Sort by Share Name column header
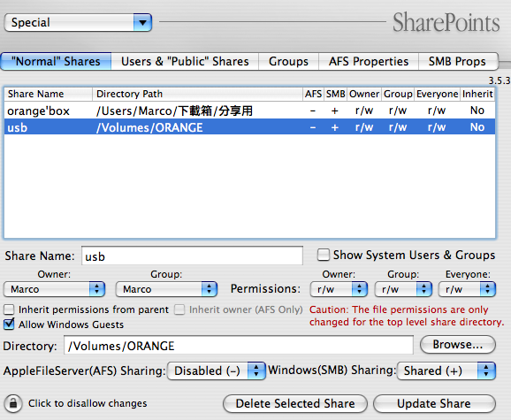The image size is (511, 420). 49,94
